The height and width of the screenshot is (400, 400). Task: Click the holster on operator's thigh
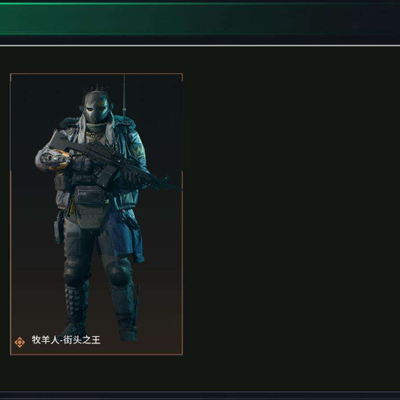pos(59,227)
